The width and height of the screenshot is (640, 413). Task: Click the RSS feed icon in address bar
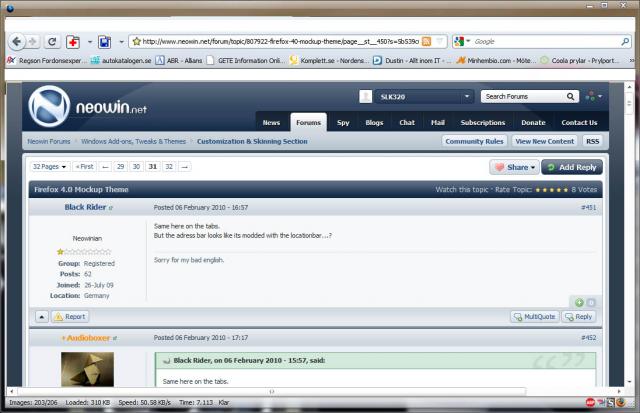click(427, 41)
